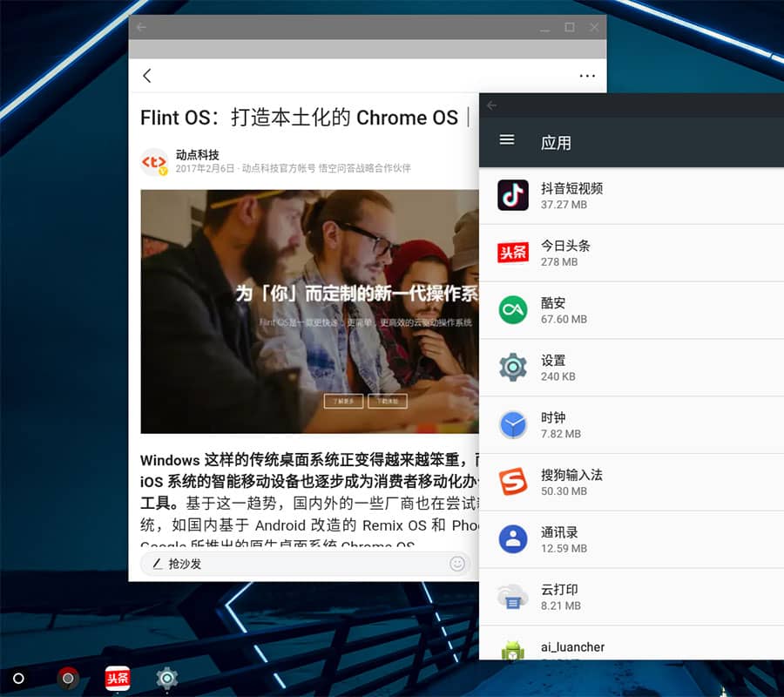Open the ai_luancher Android icon
Screen dimensions: 784x697
tap(512, 650)
